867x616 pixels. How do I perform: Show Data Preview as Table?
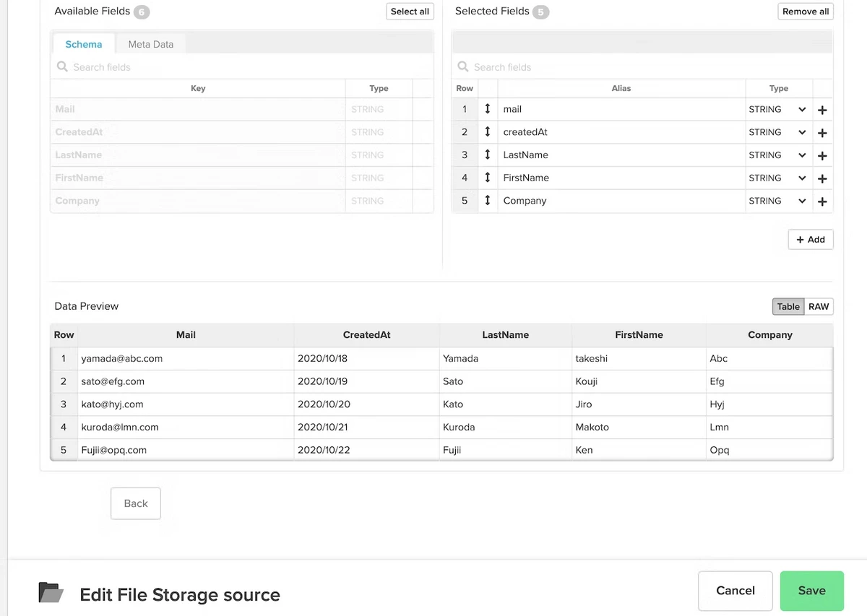click(788, 306)
